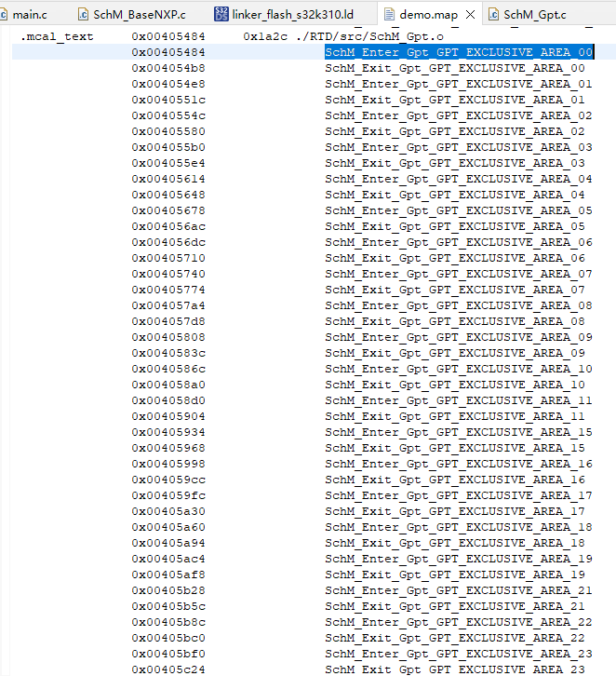Click the address 0x004056dc
This screenshot has height=676, width=616.
[168, 242]
